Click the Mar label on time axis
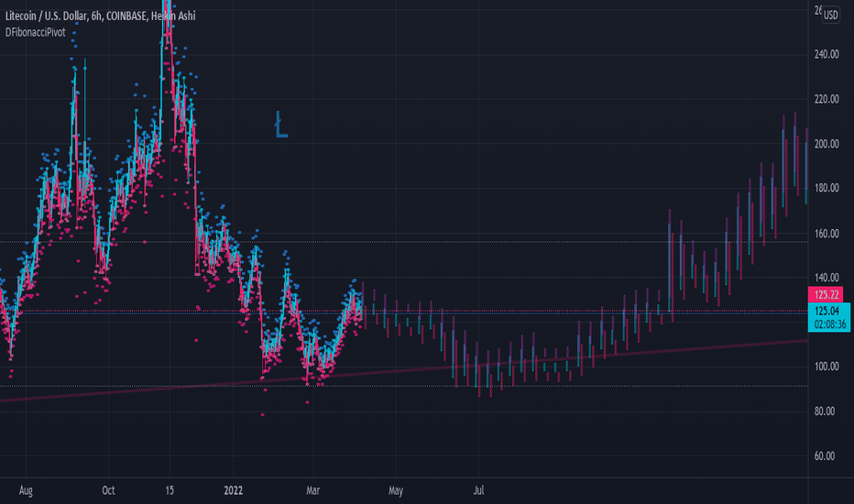This screenshot has width=854, height=504. point(312,490)
